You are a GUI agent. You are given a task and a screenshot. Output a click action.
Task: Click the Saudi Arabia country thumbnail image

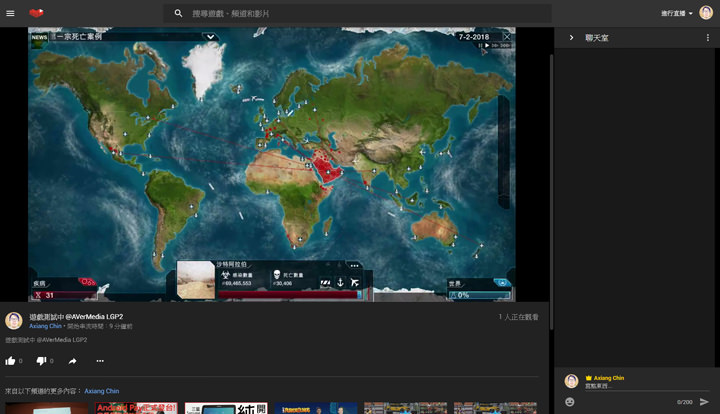coord(196,280)
